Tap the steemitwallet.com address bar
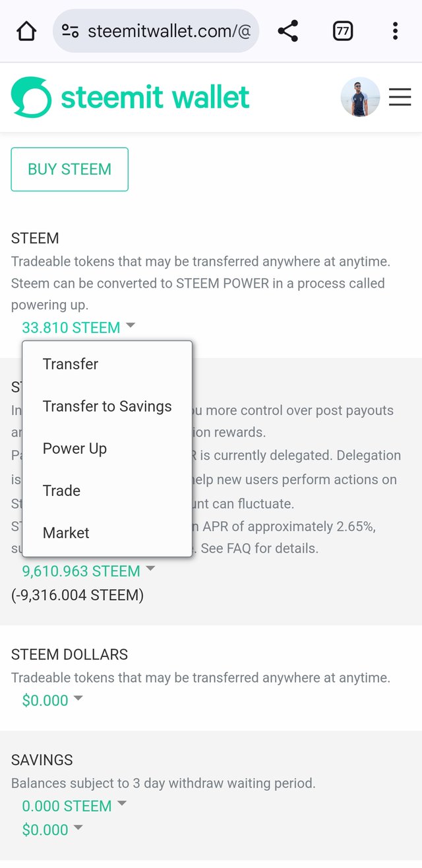422x868 pixels. pos(169,31)
